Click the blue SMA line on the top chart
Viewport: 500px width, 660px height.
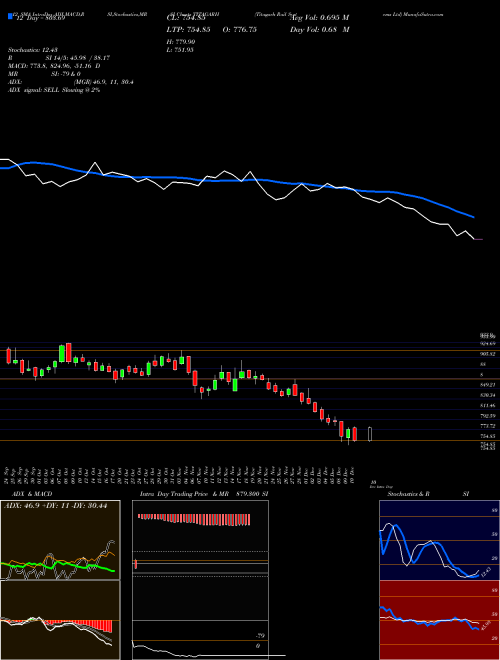[236, 180]
